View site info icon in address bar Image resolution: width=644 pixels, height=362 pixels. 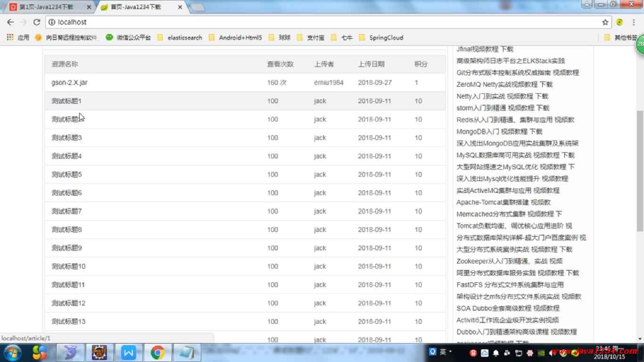[52, 22]
